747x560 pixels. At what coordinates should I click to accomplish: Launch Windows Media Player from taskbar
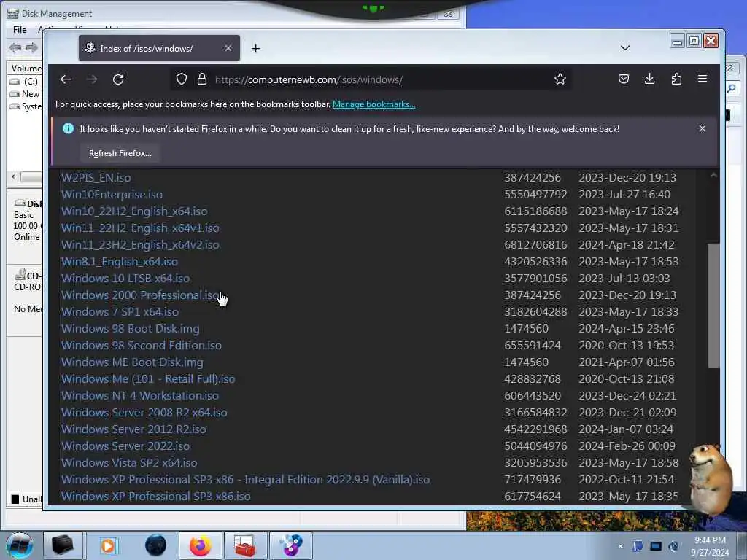[108, 545]
